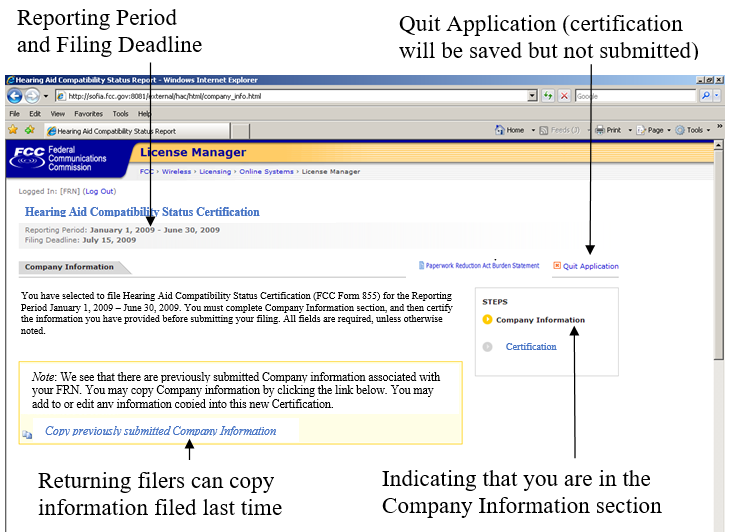The width and height of the screenshot is (730, 532).
Task: Click the green Refresh page icon
Action: pos(548,96)
